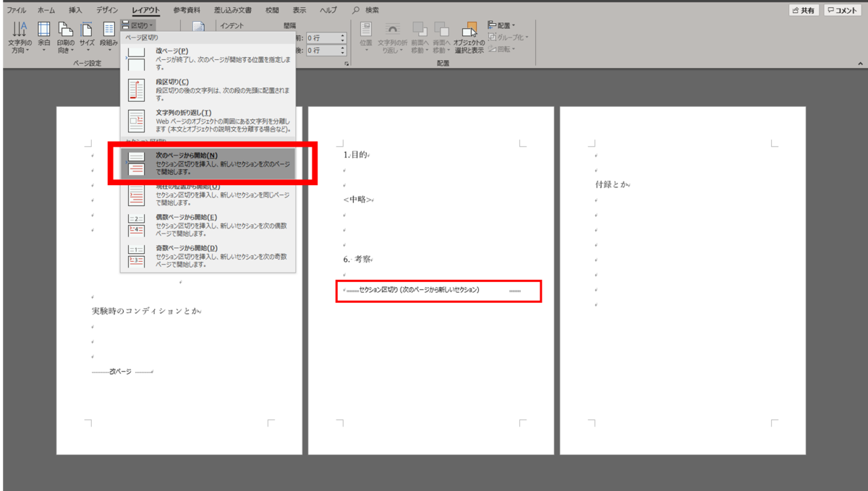Switch to the ヘルプ tab

coord(328,10)
